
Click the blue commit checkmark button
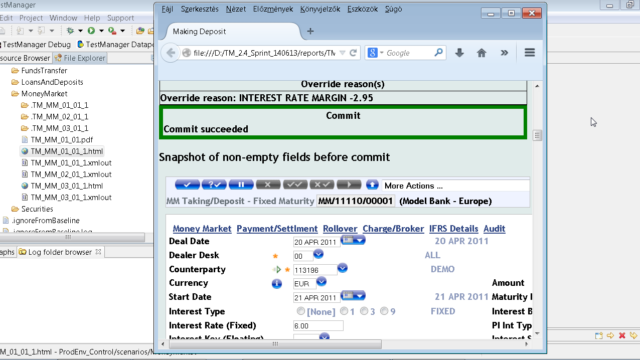point(187,185)
